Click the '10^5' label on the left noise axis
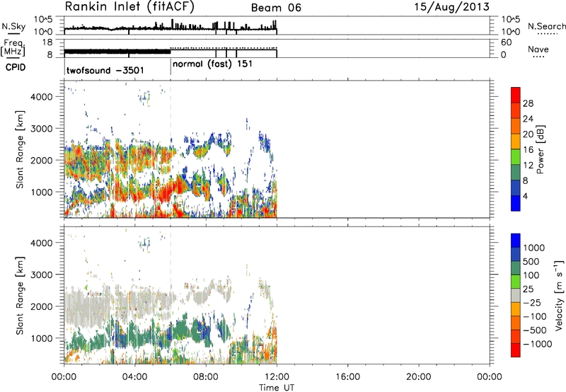The width and height of the screenshot is (566, 392). click(x=43, y=19)
